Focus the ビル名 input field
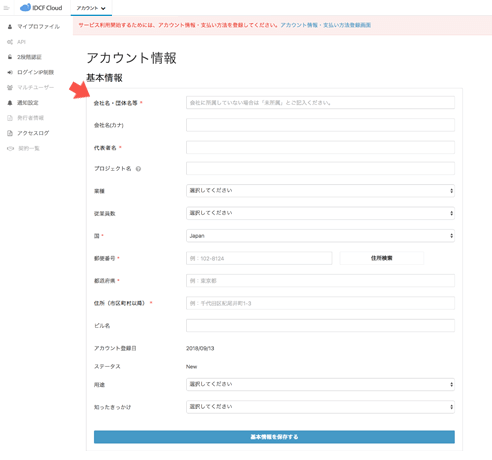Screen dimensions: 492x460 pos(320,325)
